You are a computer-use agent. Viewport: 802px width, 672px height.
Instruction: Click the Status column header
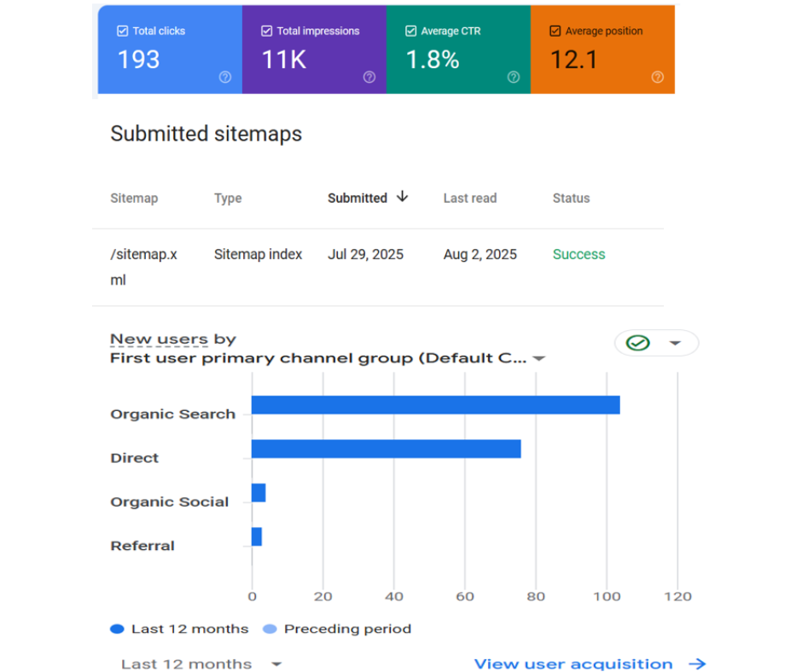[x=571, y=198]
